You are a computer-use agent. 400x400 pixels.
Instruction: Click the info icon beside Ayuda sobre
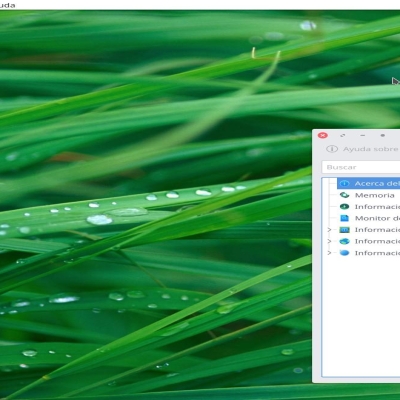[332, 149]
